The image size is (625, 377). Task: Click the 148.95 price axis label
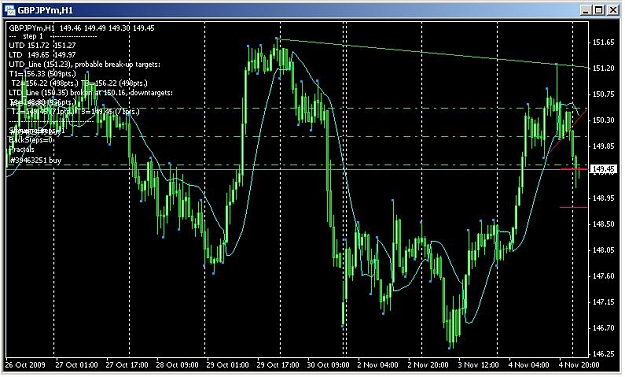point(603,198)
